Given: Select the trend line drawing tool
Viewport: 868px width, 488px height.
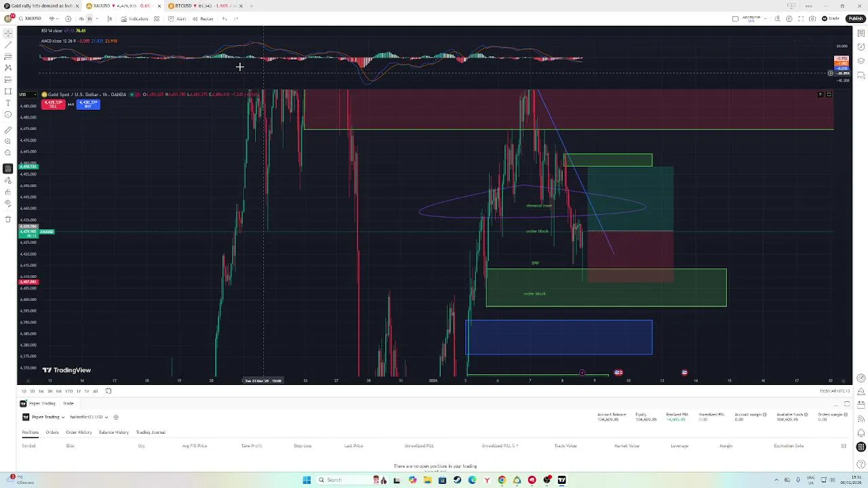Looking at the screenshot, I should 8,44.
